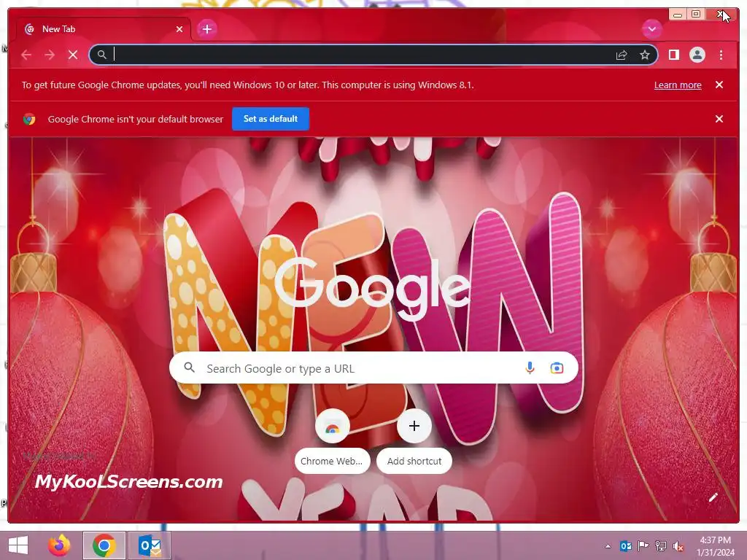
Task: Toggle the side panel
Action: (673, 55)
